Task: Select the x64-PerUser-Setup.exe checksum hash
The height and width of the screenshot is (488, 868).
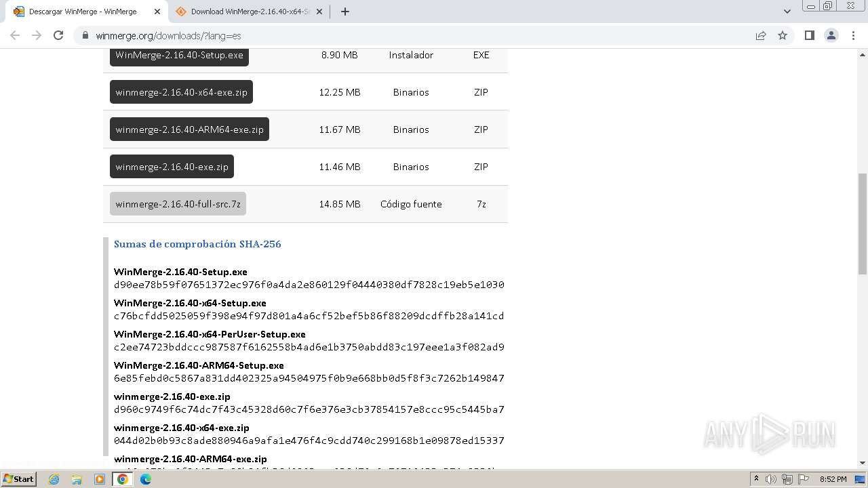Action: (309, 347)
